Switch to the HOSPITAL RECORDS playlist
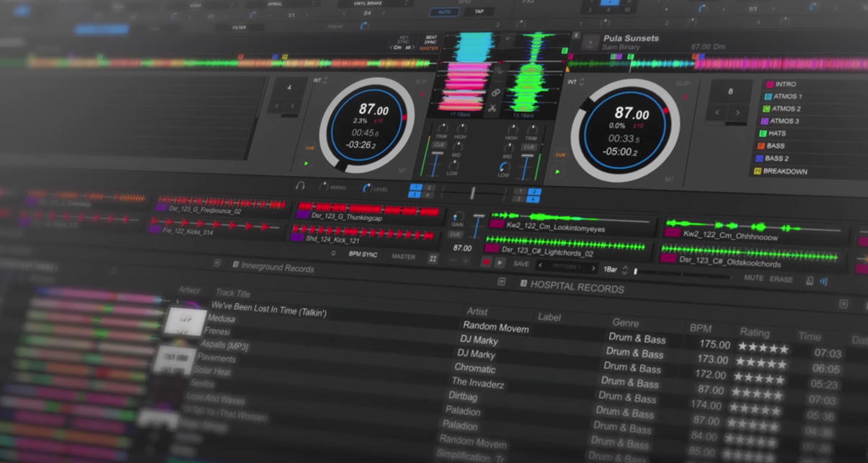Screen dimensions: 868x463 [572, 286]
